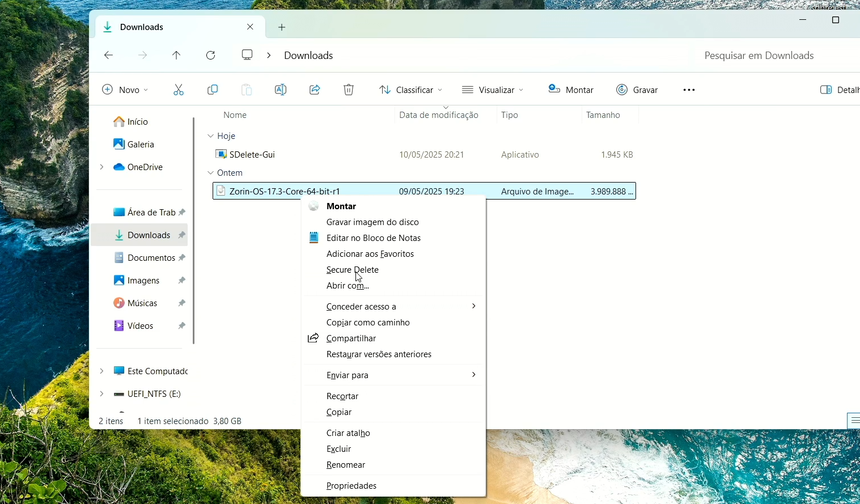Open the Novo dropdown
This screenshot has height=504, width=860.
(125, 90)
